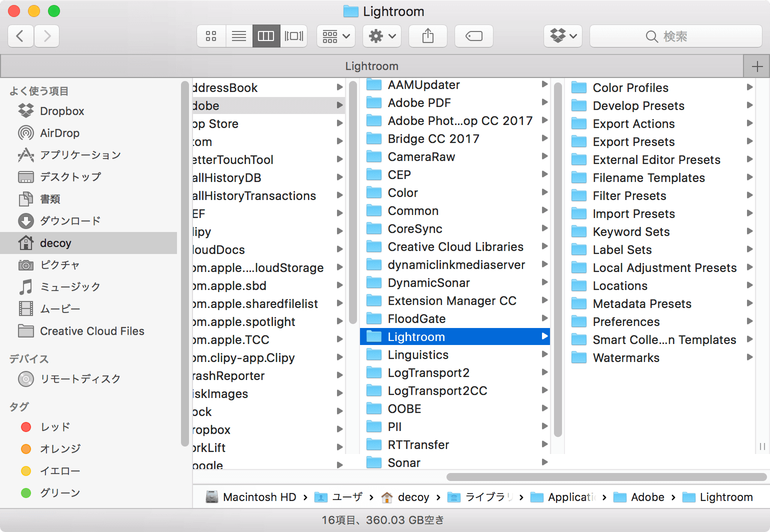Viewport: 770px width, 532px height.
Task: Select the Red tag in sidebar
Action: point(55,427)
